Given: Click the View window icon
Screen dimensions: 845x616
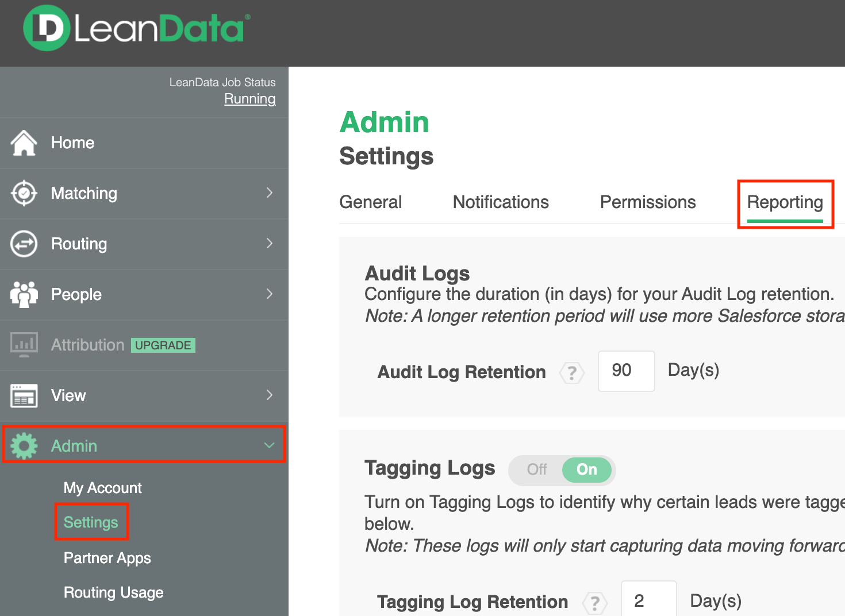Looking at the screenshot, I should (x=24, y=395).
